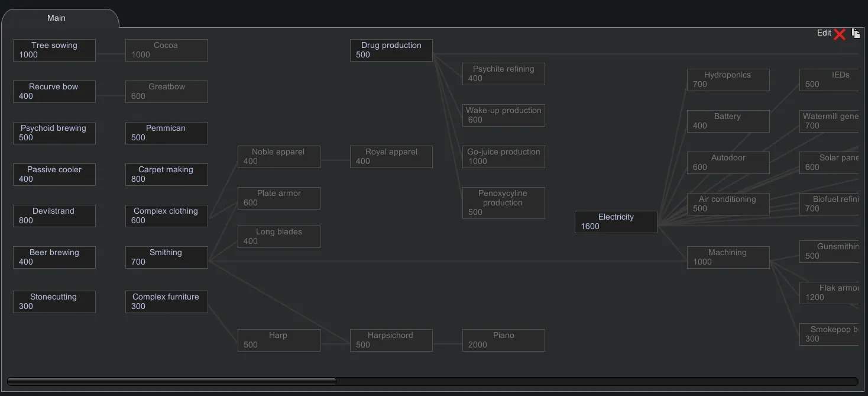Select the Royal apparel research node
Viewport: 868px width, 396px height.
point(391,157)
